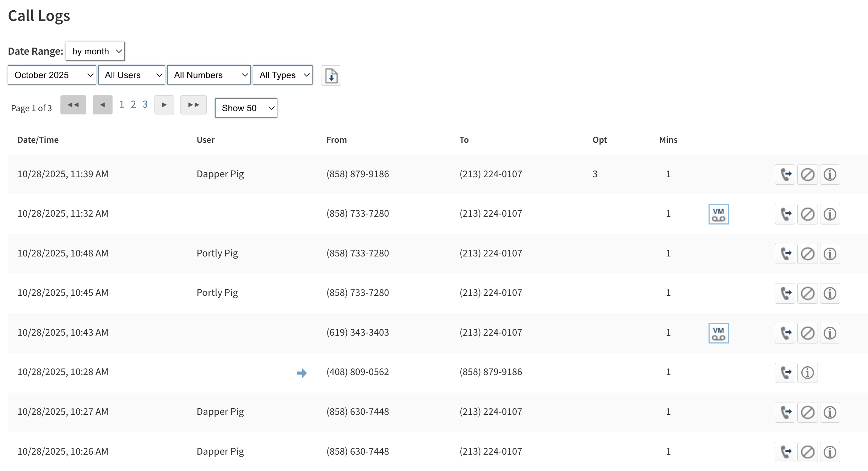Change the Show 50 rows dropdown

[x=246, y=108]
